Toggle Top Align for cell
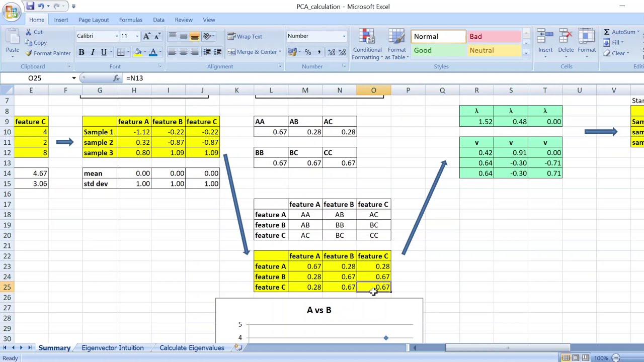The image size is (644, 362). 173,36
